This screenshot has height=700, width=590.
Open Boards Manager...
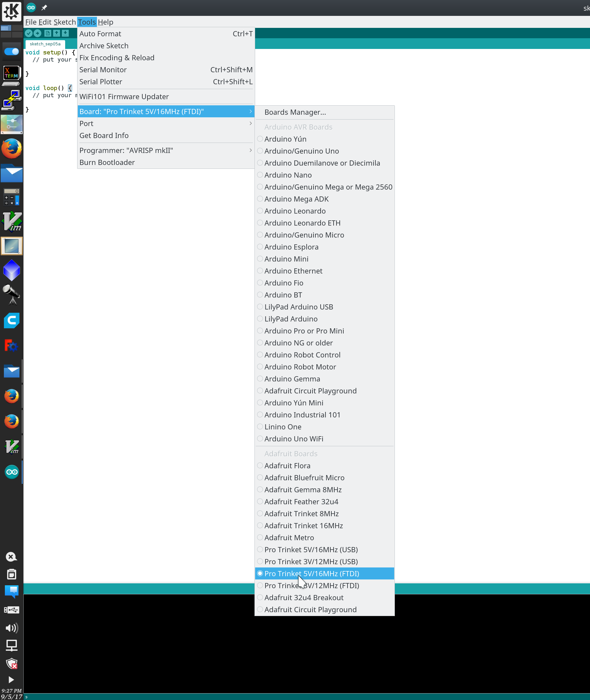pyautogui.click(x=324, y=112)
